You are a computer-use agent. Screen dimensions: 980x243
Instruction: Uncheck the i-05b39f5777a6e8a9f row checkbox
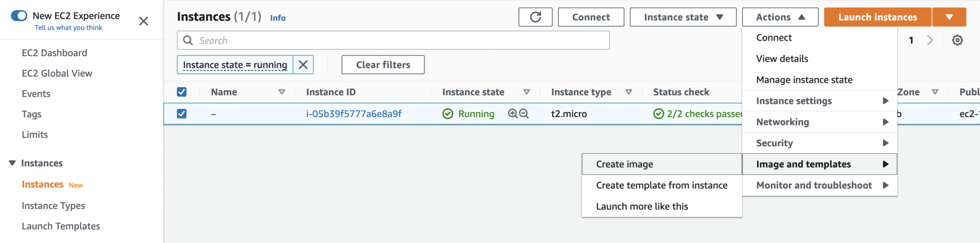(182, 113)
